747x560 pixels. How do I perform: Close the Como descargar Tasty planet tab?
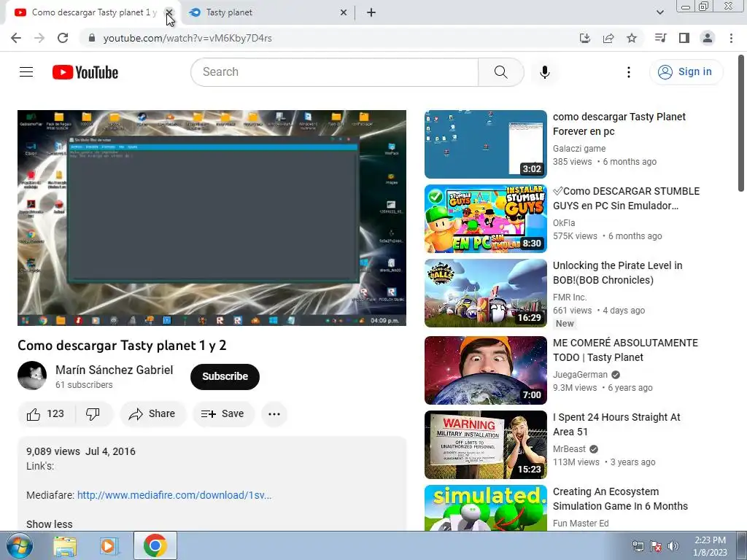[x=169, y=12]
